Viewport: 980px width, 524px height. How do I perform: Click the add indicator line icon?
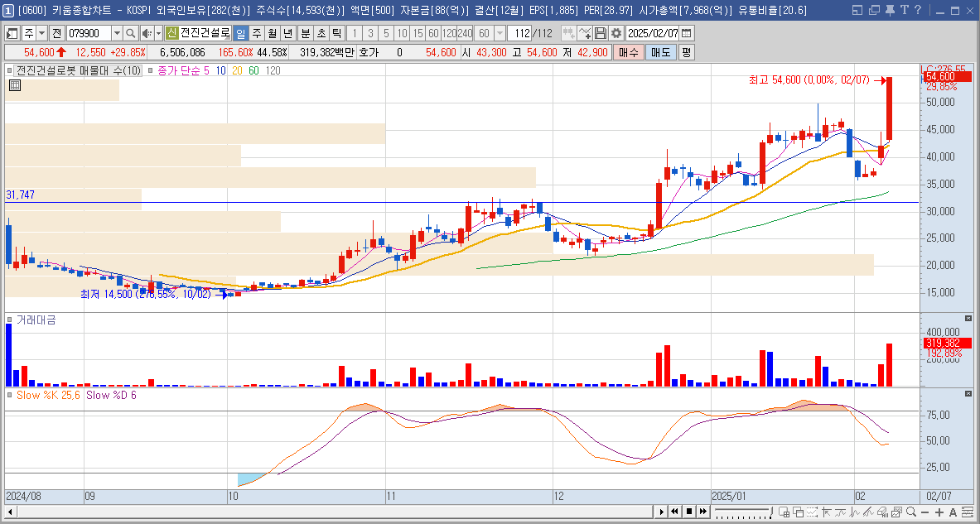(x=584, y=33)
